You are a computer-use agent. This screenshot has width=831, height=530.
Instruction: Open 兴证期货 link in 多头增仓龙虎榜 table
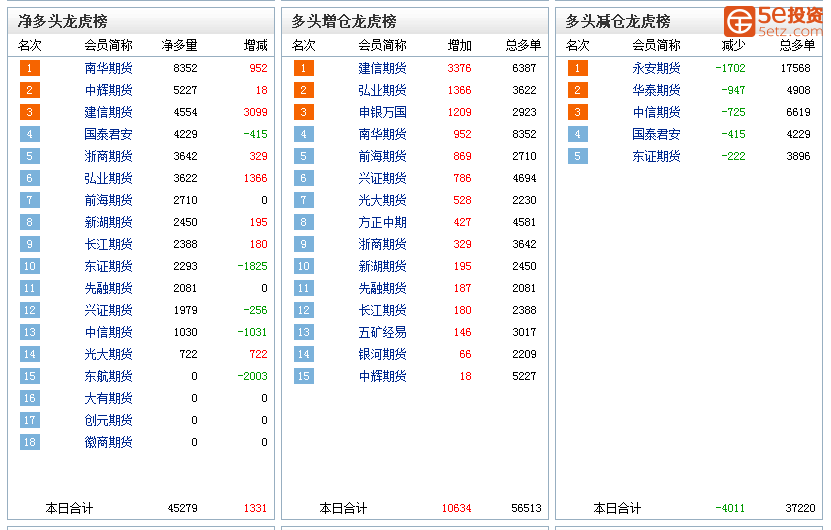coord(383,178)
